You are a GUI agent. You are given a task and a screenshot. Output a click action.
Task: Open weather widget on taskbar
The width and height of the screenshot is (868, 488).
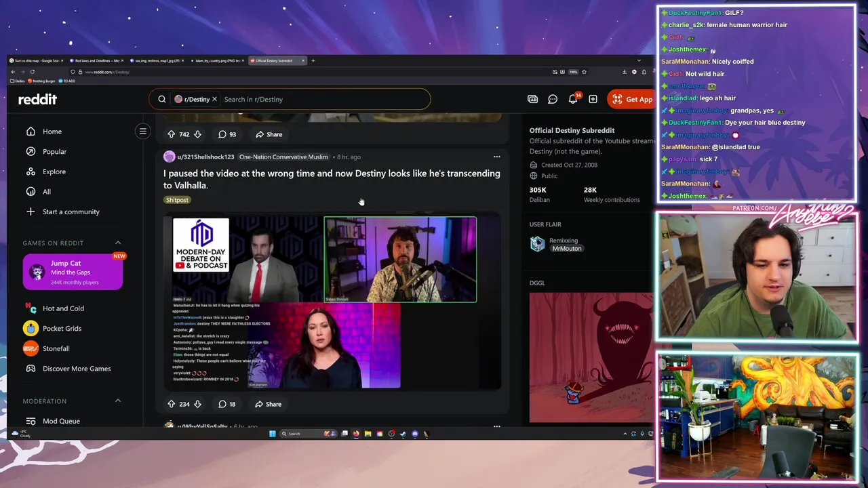[22, 434]
